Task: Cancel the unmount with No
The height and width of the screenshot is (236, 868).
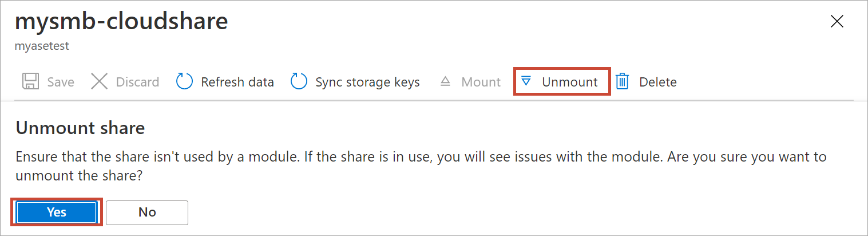Action: tap(147, 212)
